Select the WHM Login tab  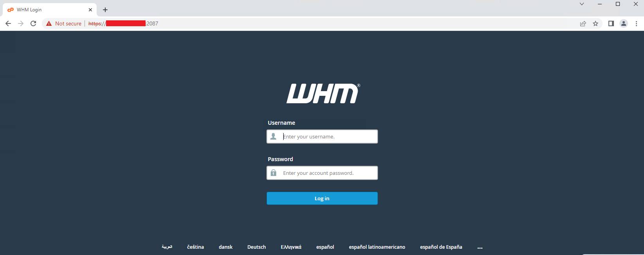point(50,10)
